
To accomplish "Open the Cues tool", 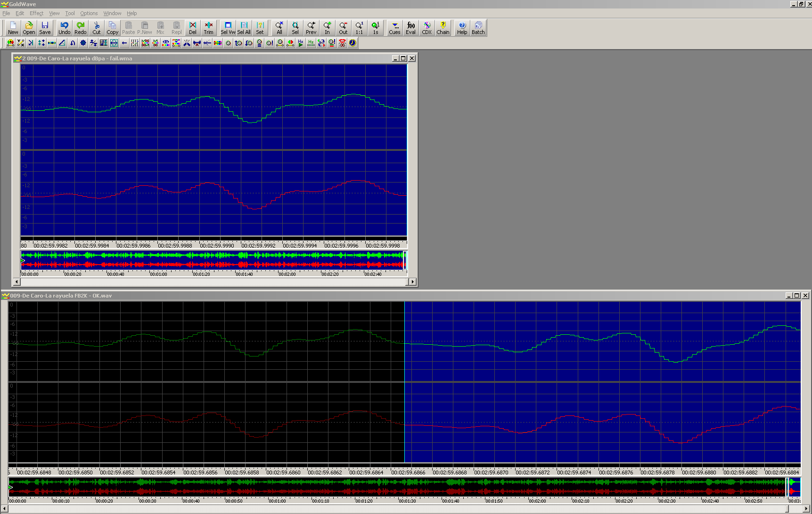I will click(x=394, y=28).
